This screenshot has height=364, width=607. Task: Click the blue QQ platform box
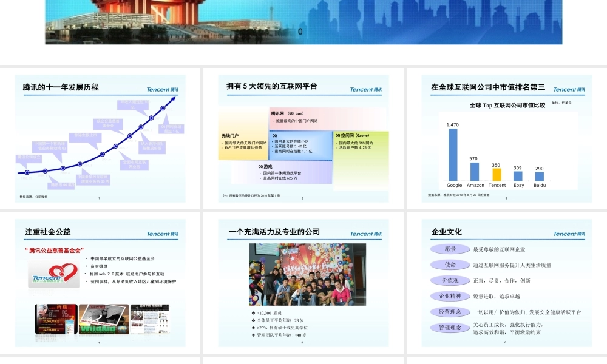(x=301, y=146)
